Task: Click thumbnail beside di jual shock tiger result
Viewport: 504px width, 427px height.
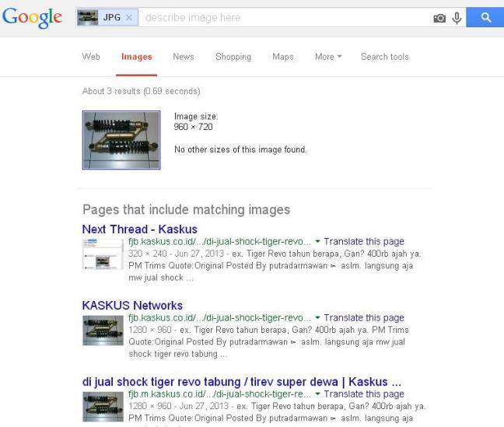Action: 103,407
